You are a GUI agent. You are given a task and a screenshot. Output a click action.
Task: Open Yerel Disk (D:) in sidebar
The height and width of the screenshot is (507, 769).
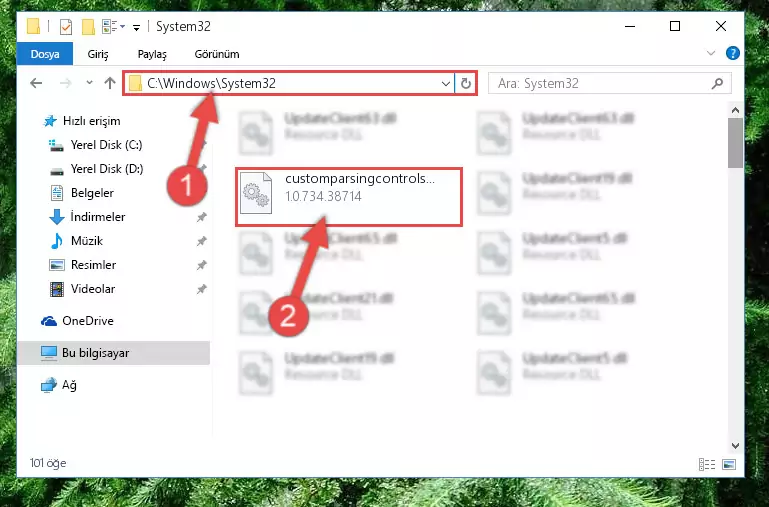[x=107, y=169]
